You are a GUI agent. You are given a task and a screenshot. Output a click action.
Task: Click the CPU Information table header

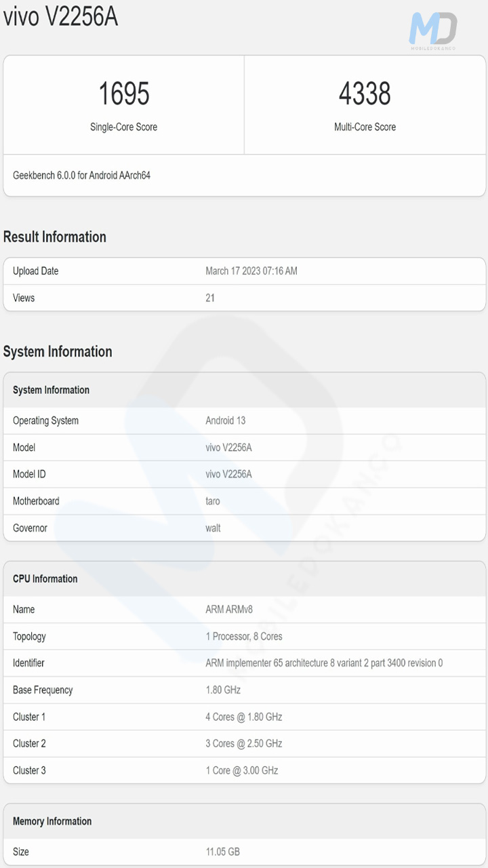point(45,578)
